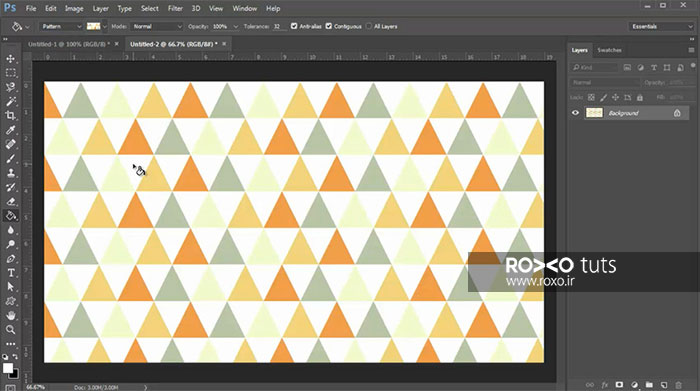Enable the All Layers checkbox
This screenshot has height=391, width=700.
pos(368,26)
